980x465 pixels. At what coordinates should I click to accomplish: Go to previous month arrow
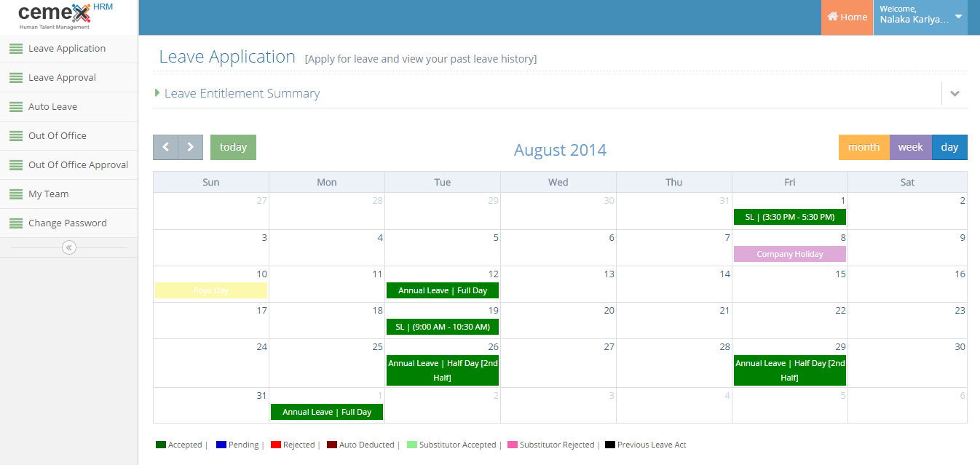click(165, 147)
